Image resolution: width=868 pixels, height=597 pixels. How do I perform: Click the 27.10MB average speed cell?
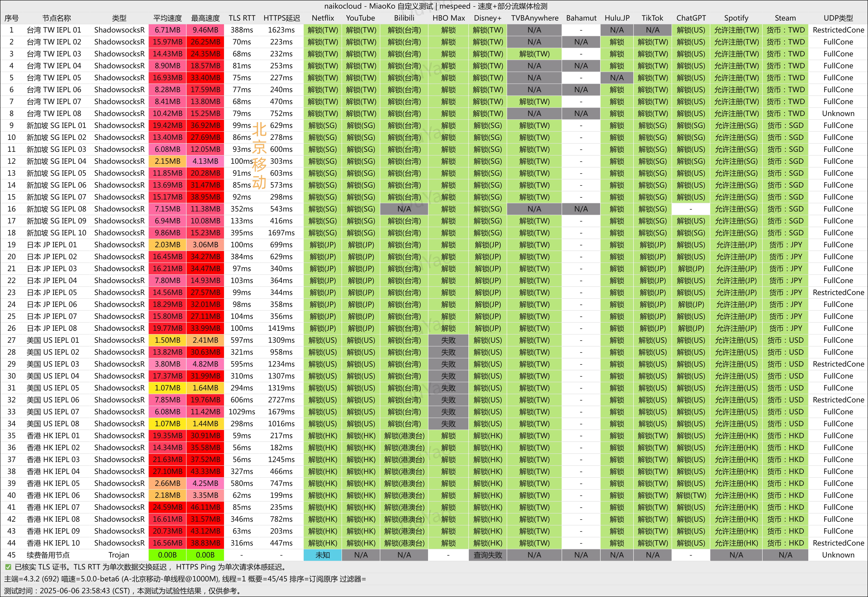point(167,471)
